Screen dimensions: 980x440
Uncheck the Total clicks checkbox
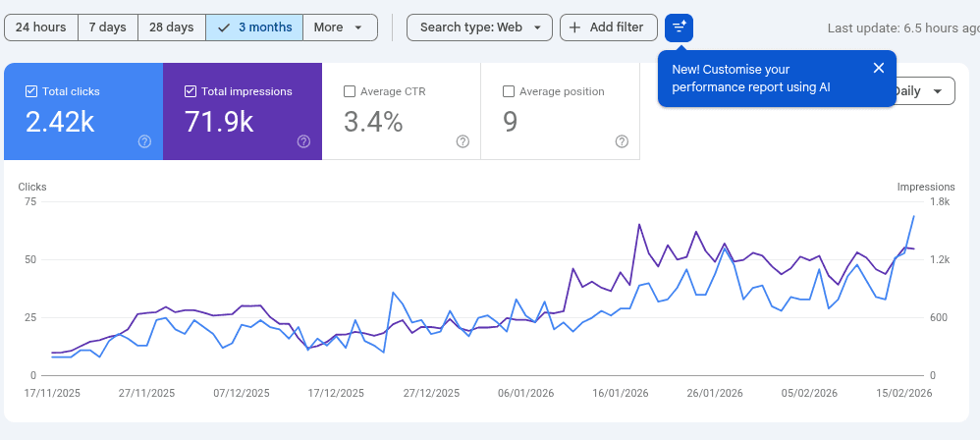tap(30, 91)
